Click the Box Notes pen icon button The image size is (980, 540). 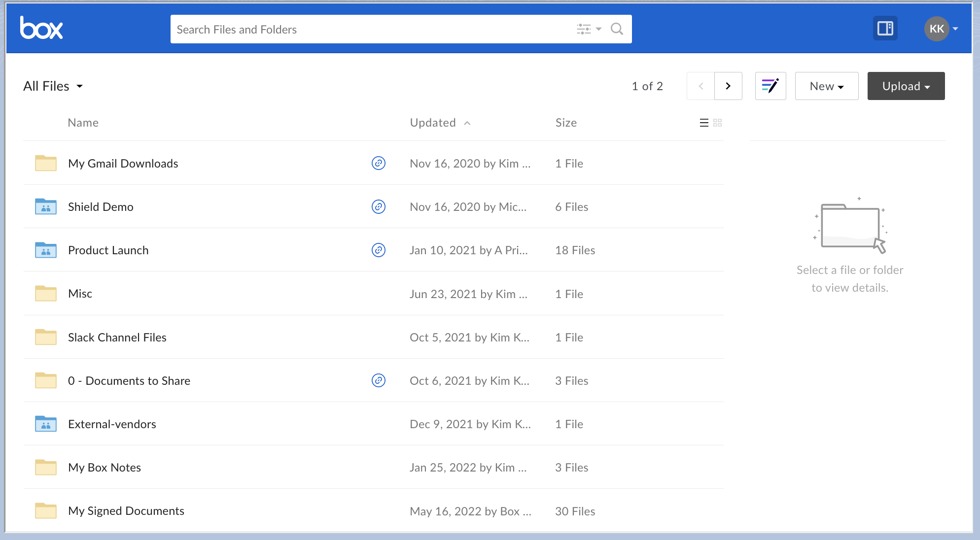pyautogui.click(x=770, y=86)
